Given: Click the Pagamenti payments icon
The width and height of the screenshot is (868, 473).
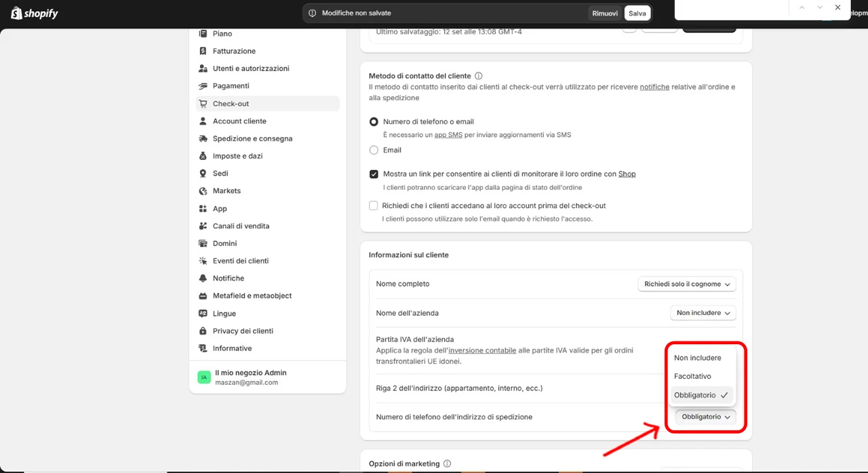Looking at the screenshot, I should [x=203, y=86].
